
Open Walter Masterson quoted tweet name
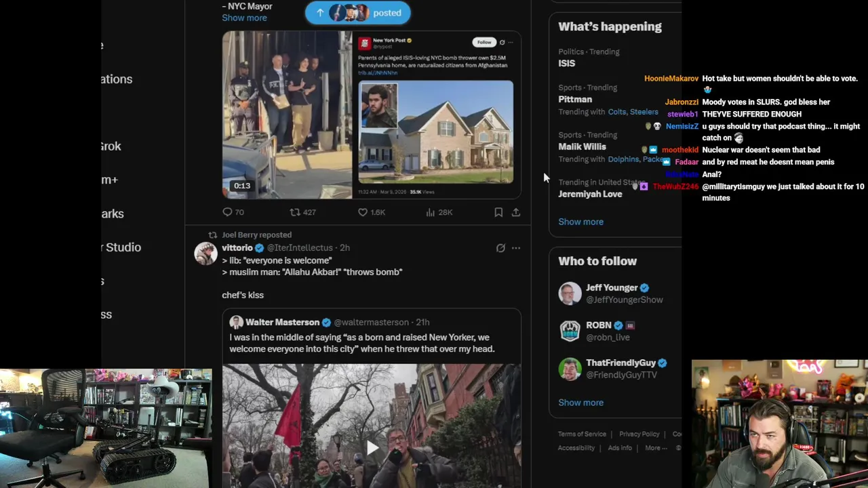(x=282, y=322)
